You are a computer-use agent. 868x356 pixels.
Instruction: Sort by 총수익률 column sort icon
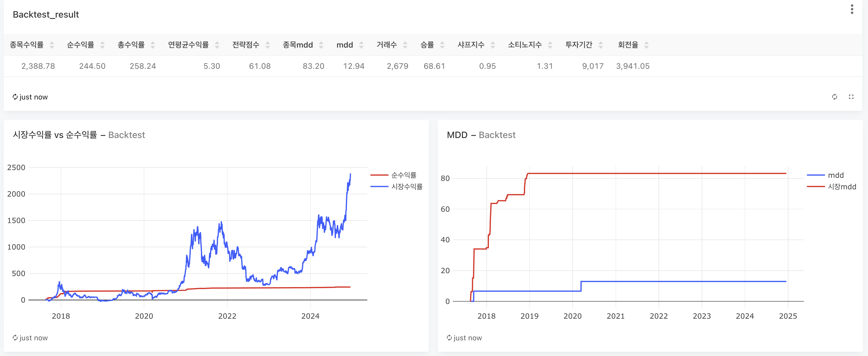point(153,45)
